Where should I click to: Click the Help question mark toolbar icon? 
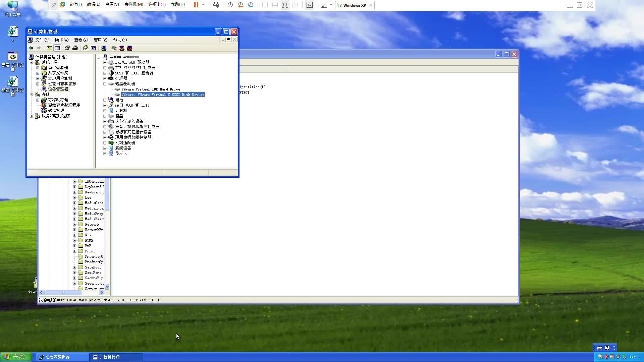click(x=85, y=48)
